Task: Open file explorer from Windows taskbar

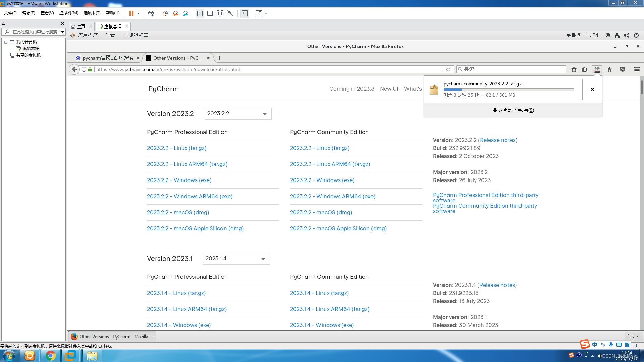Action: pyautogui.click(x=92, y=356)
